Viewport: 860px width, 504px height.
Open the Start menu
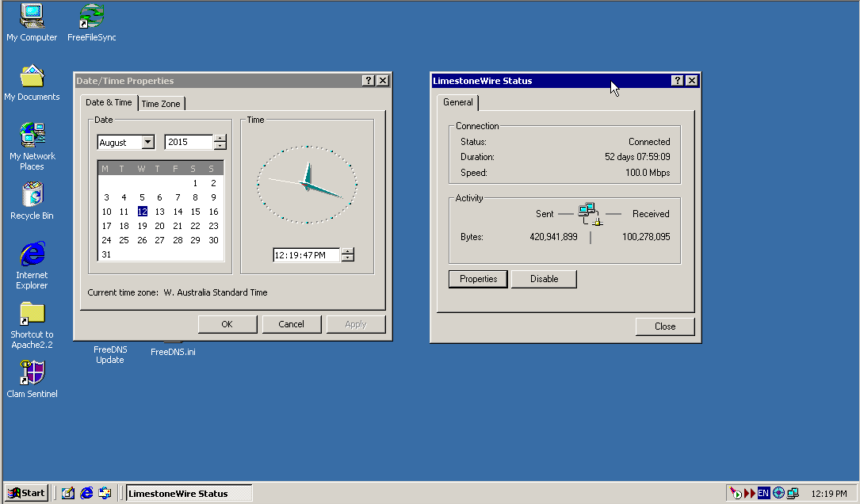coord(26,493)
